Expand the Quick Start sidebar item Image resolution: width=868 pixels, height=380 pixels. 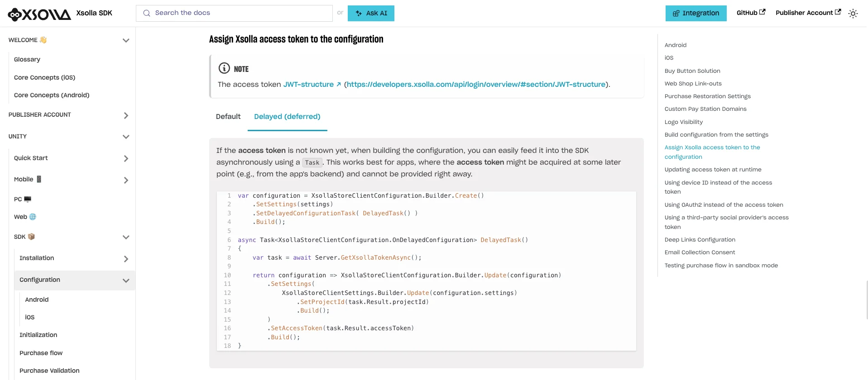point(126,158)
